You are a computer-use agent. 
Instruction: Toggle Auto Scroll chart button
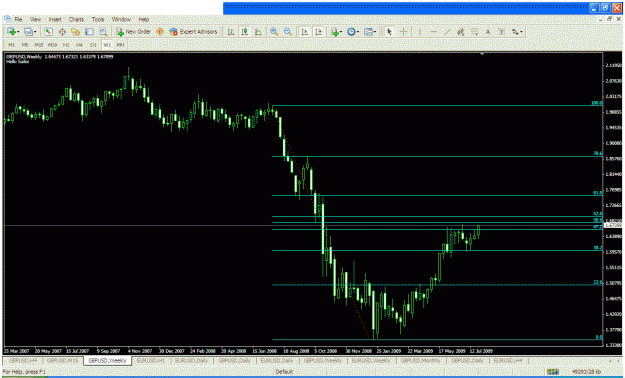click(305, 32)
